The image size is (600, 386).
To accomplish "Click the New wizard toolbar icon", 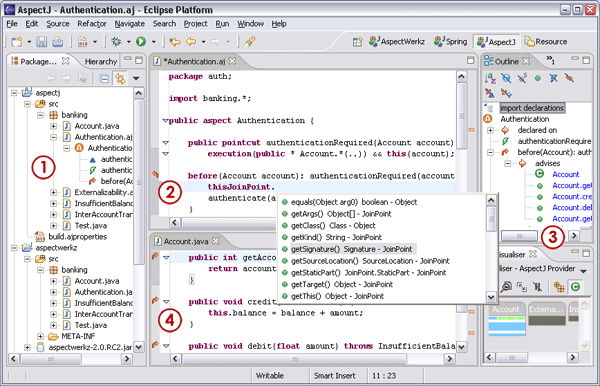I will (x=16, y=42).
